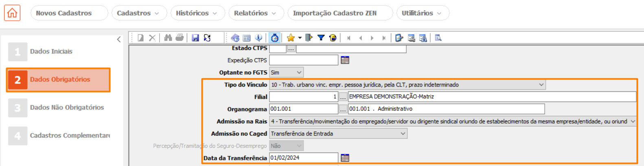
Task: Click the Filial lookup ellipsis button
Action: [x=343, y=97]
